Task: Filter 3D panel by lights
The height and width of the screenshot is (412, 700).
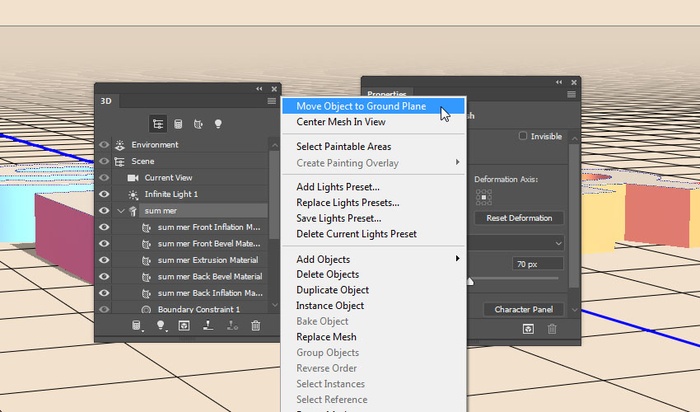Action: [218, 124]
